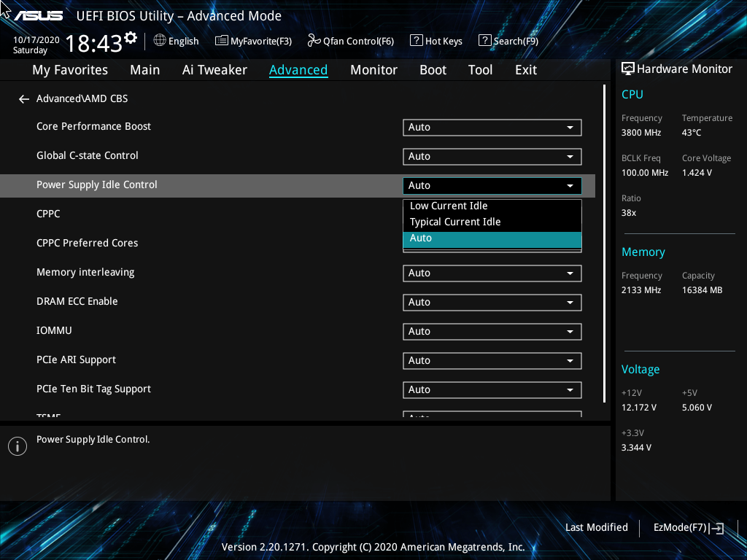Click the Search(F9) label

[516, 41]
